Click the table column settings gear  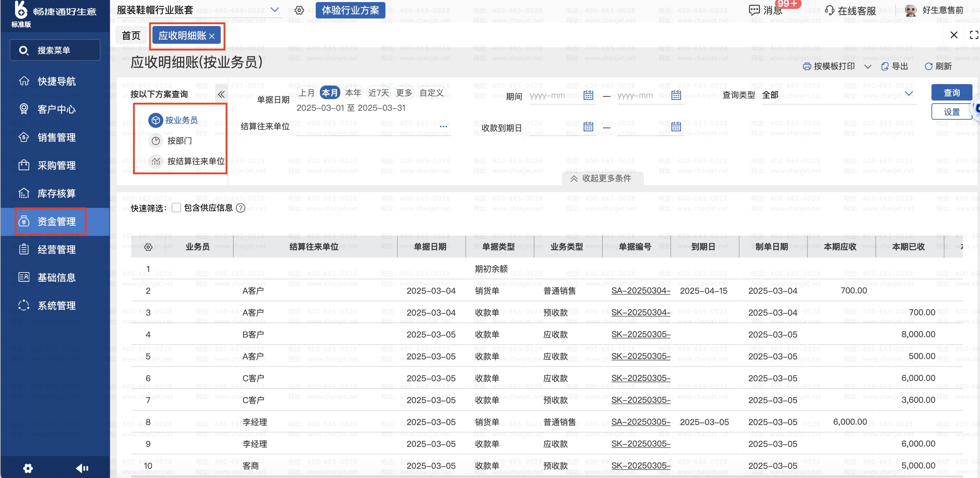coord(148,247)
